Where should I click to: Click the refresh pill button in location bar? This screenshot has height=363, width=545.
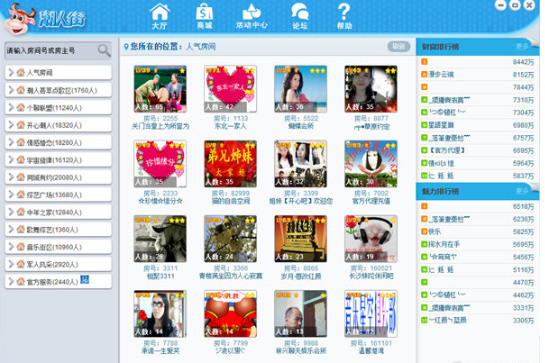[x=398, y=47]
